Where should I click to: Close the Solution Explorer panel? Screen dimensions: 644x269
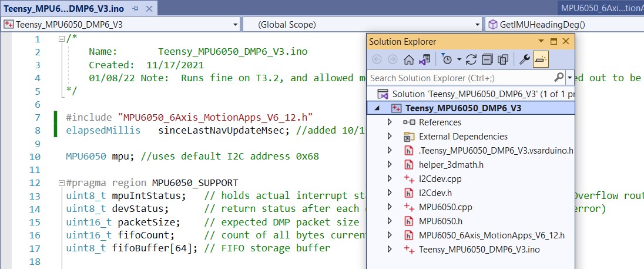point(566,42)
